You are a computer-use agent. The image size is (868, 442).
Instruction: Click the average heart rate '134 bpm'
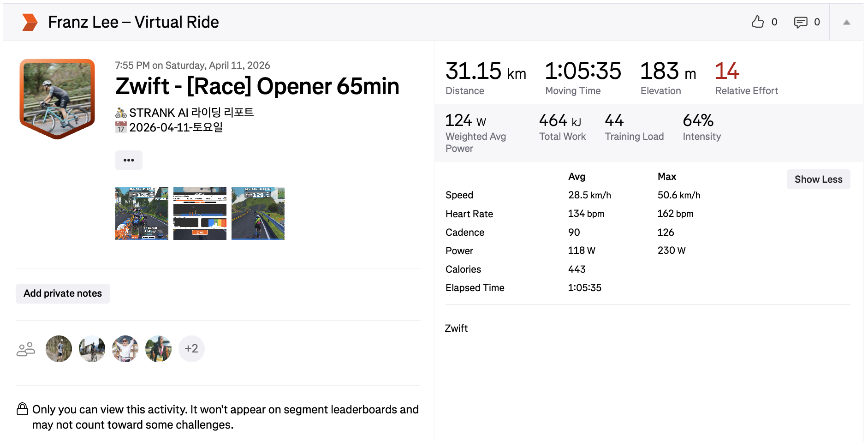(586, 214)
